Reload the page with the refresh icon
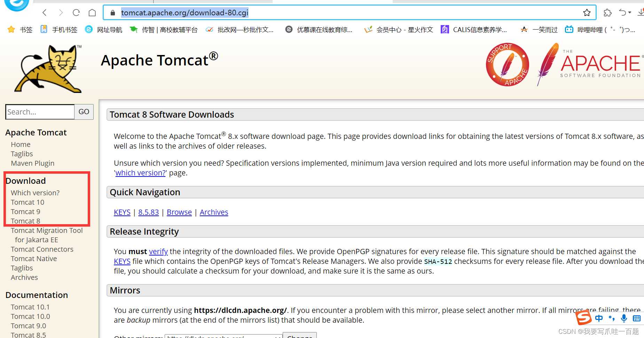Image resolution: width=644 pixels, height=338 pixels. (x=76, y=13)
